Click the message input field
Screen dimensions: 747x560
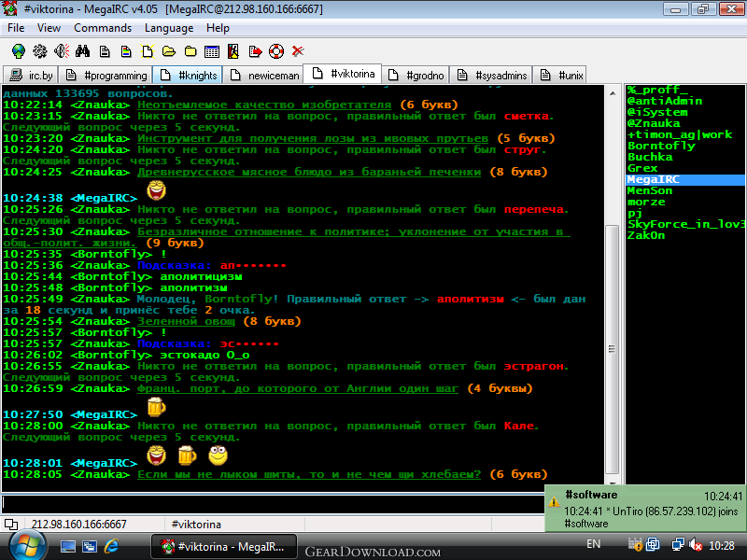[x=274, y=503]
